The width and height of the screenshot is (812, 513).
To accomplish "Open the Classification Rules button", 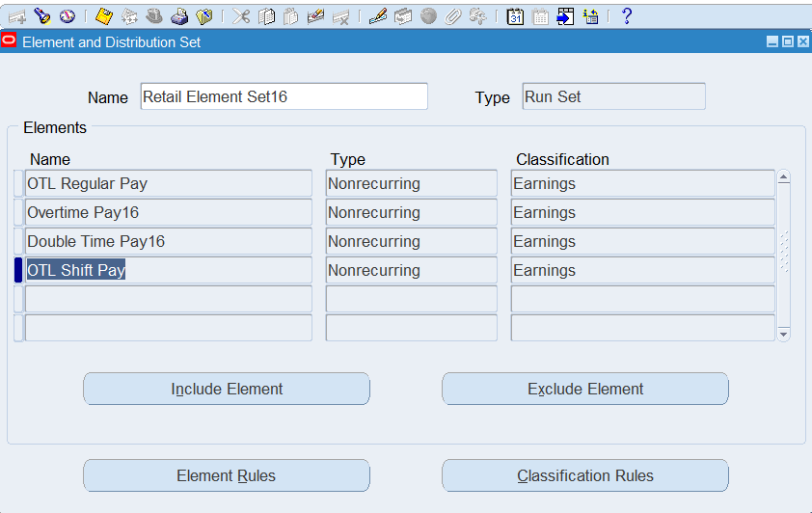I will click(x=585, y=476).
